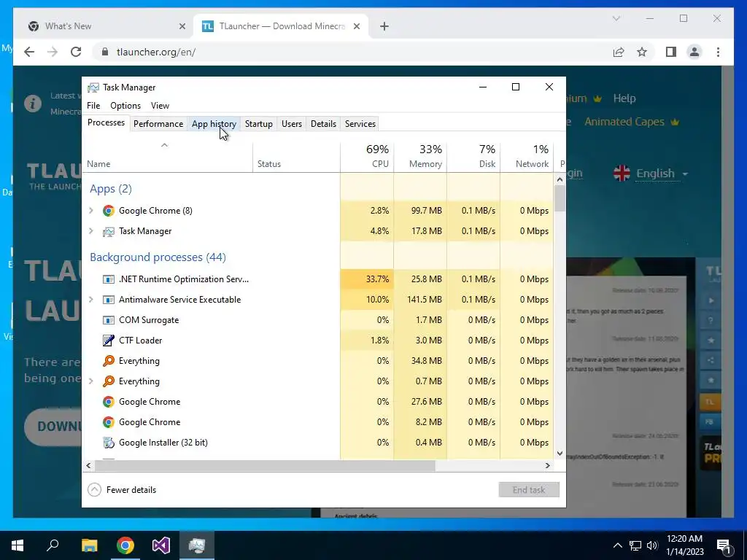Click the horizontal scrollbar right arrow
This screenshot has width=747, height=560.
[547, 465]
